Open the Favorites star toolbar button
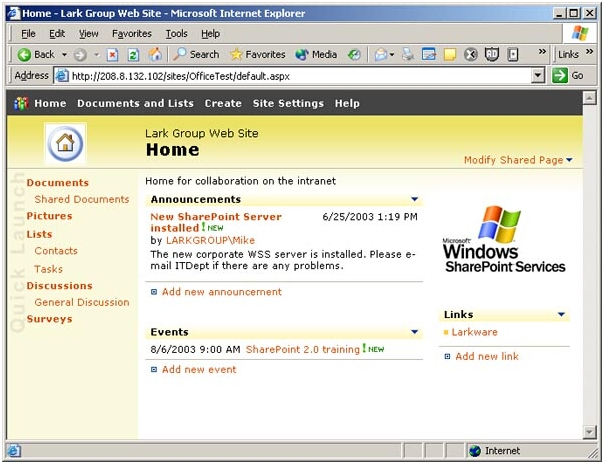The image size is (604, 464). [257, 55]
